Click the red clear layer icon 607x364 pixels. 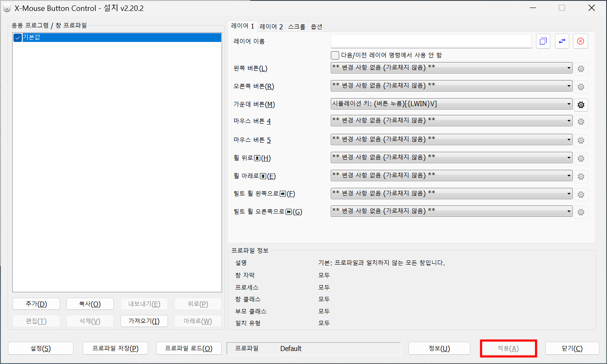581,41
